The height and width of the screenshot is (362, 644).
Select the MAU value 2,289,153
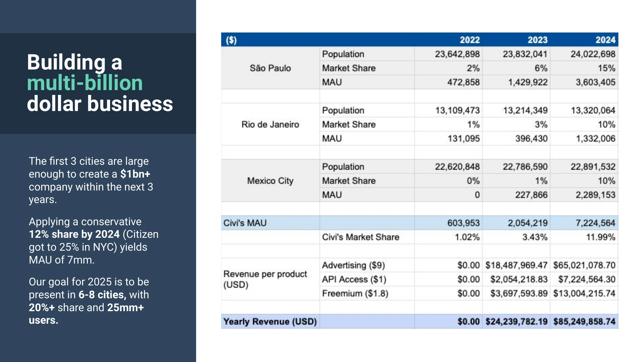tap(596, 195)
